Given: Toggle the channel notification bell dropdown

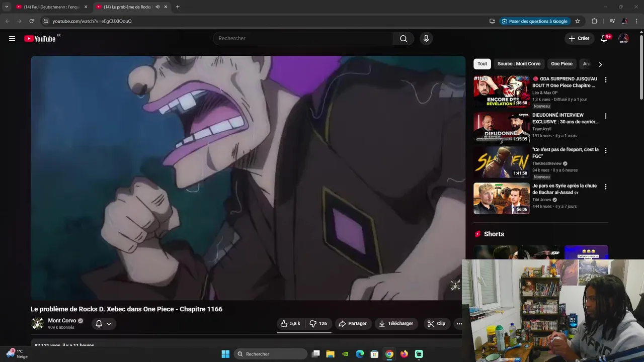Looking at the screenshot, I should [x=104, y=324].
